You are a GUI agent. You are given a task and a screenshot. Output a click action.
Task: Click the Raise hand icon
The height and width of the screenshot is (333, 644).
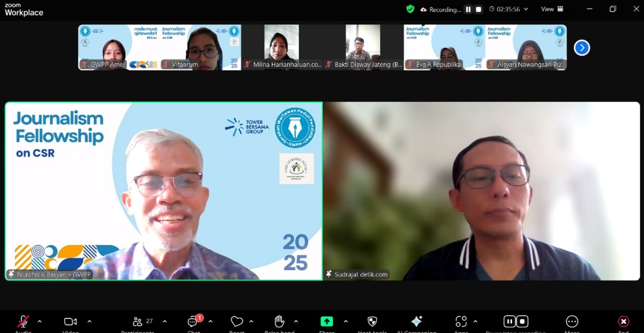pos(279,322)
